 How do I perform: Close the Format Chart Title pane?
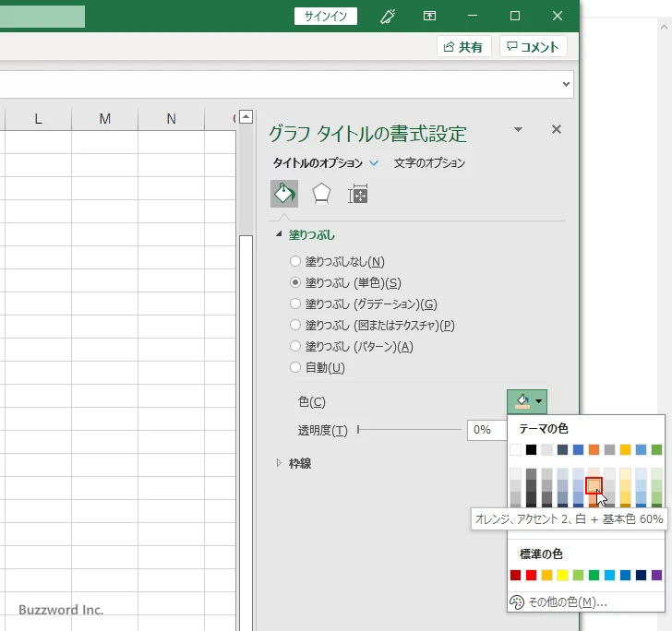pos(557,129)
